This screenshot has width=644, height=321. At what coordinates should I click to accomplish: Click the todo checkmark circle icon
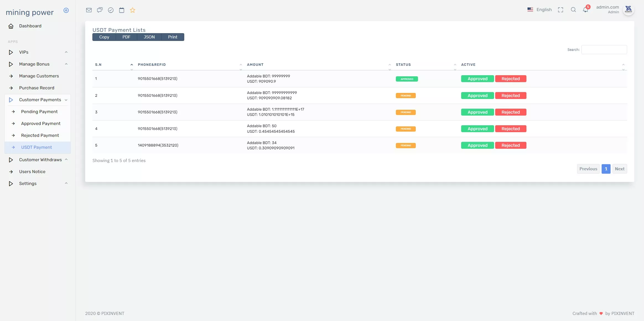coord(111,10)
